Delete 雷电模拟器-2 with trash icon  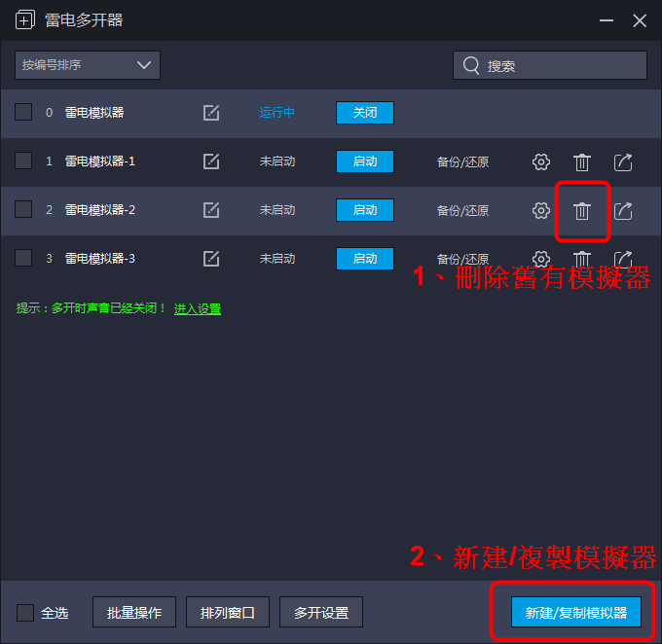[x=582, y=211]
